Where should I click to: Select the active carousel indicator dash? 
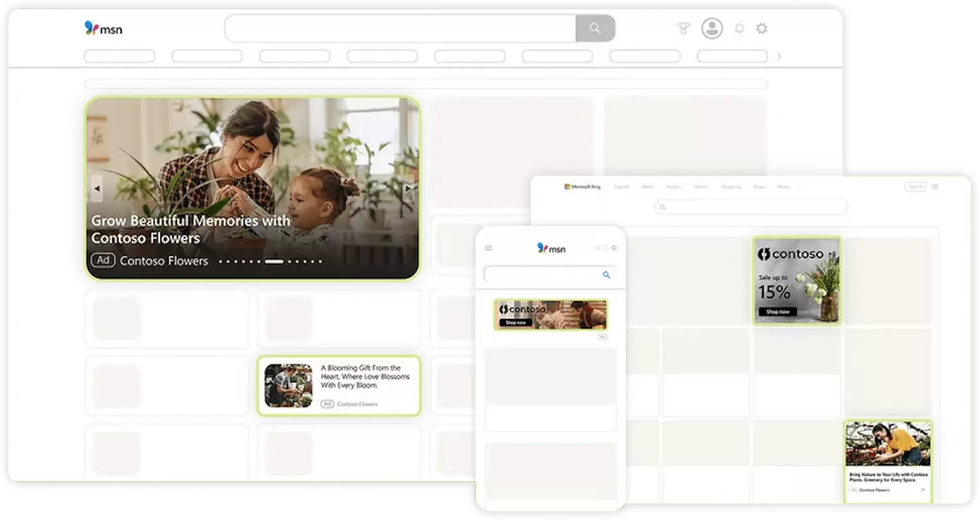point(274,262)
